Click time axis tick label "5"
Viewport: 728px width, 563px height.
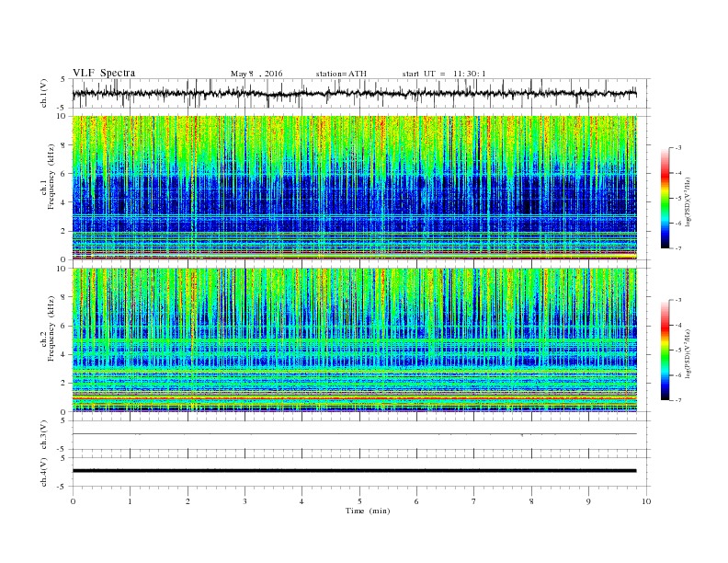(359, 501)
